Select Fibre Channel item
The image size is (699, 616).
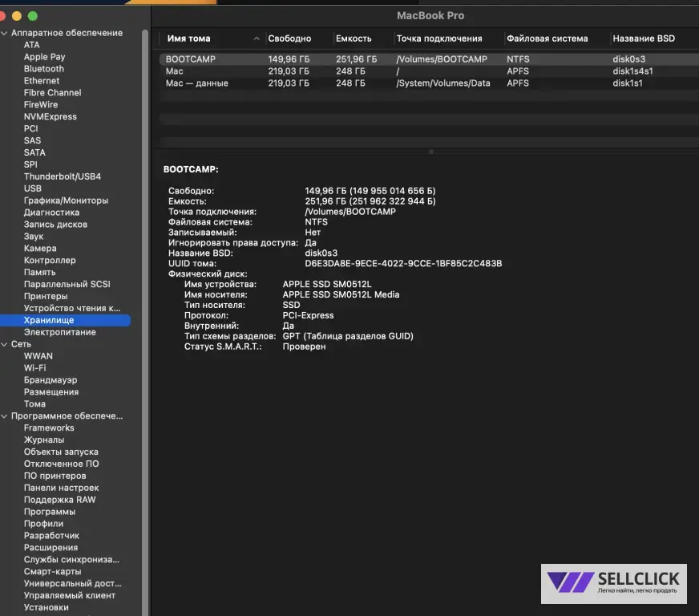pyautogui.click(x=53, y=93)
